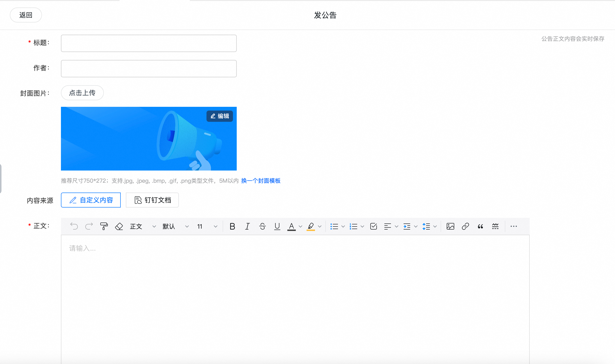Select the 自定义内容 content source

[x=91, y=200]
